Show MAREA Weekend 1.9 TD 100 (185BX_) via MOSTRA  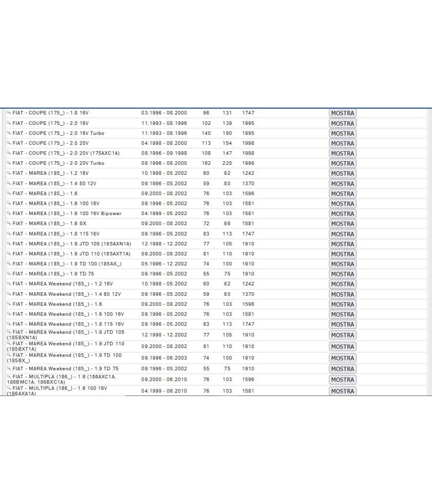tap(343, 358)
